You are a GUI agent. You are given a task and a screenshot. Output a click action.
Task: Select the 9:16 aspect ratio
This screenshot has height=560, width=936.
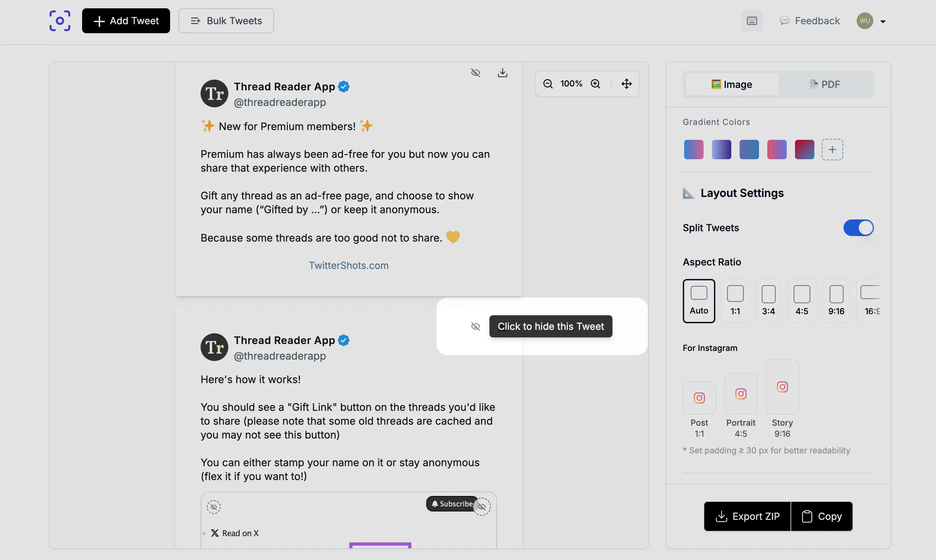836,301
